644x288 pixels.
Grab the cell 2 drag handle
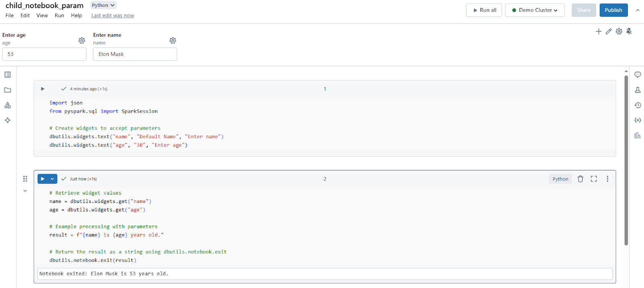(25, 179)
